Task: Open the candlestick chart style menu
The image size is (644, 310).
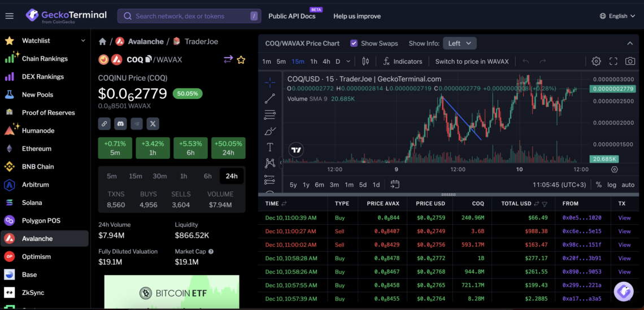Action: click(365, 61)
